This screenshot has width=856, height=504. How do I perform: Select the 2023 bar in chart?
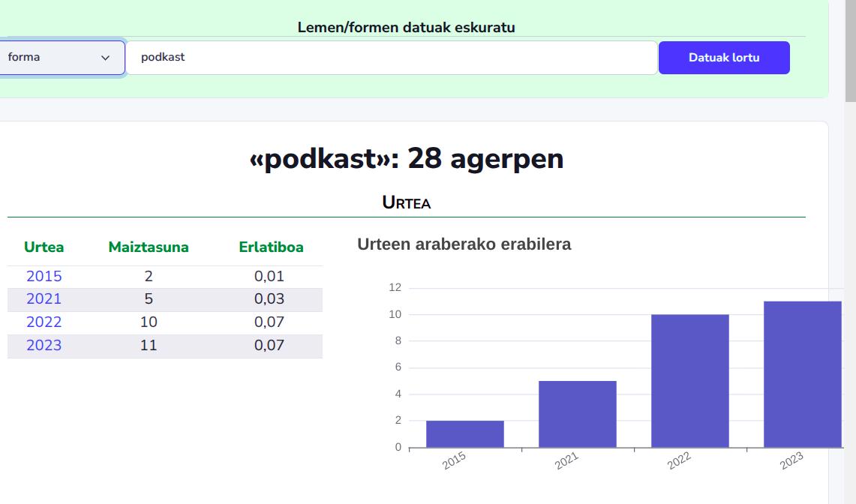click(803, 374)
